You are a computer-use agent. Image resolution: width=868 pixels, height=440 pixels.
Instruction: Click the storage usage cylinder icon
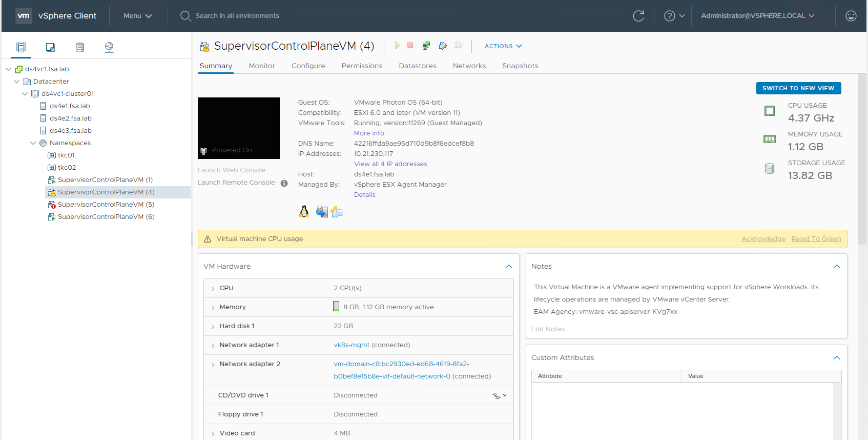[770, 168]
